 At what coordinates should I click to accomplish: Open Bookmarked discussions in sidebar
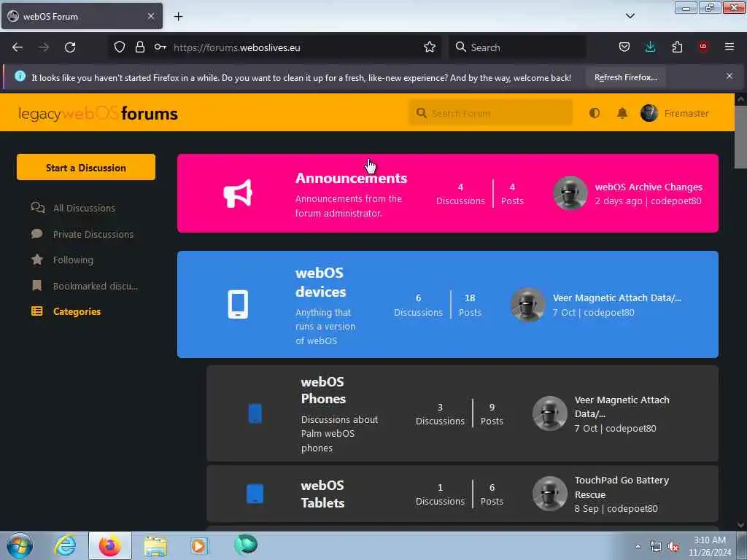tap(96, 286)
